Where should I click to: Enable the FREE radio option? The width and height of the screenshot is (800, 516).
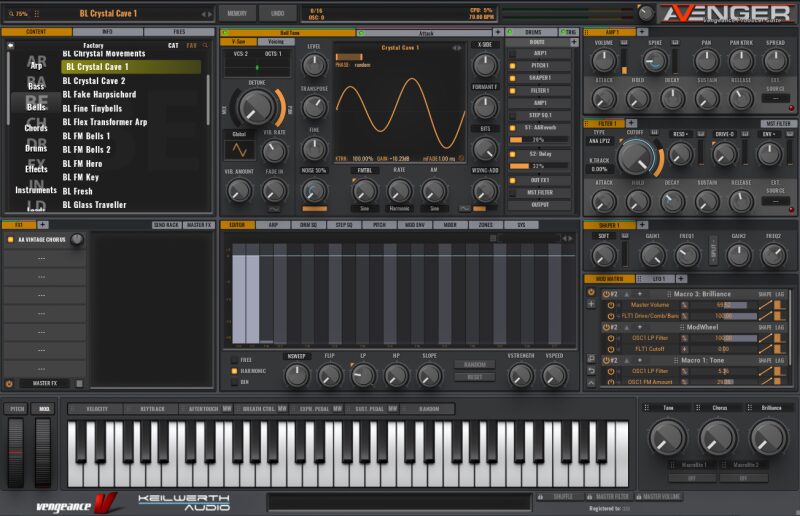click(x=234, y=359)
